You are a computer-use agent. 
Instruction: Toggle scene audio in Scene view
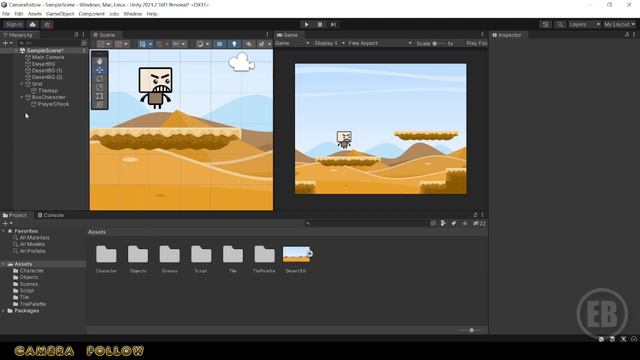coord(249,44)
